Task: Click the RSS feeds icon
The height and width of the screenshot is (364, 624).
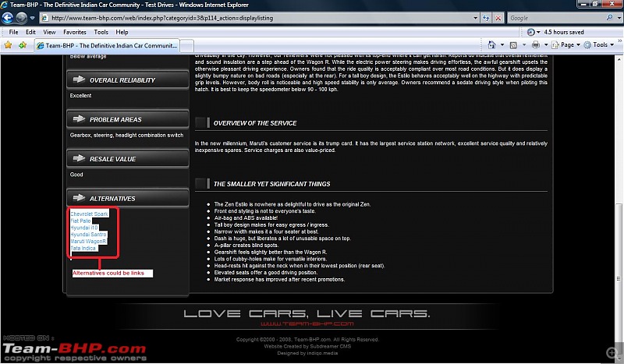Action: (x=513, y=45)
